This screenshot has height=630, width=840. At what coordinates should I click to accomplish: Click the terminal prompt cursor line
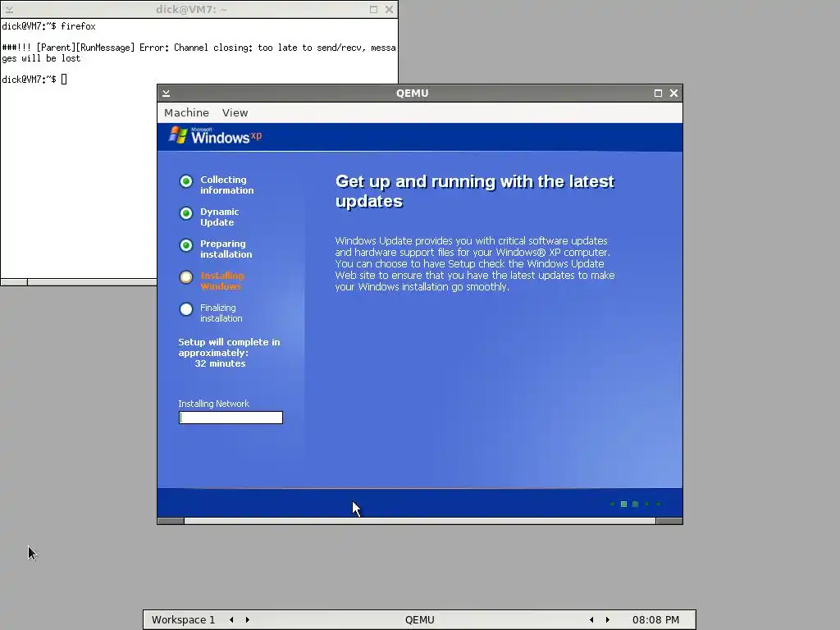(34, 80)
